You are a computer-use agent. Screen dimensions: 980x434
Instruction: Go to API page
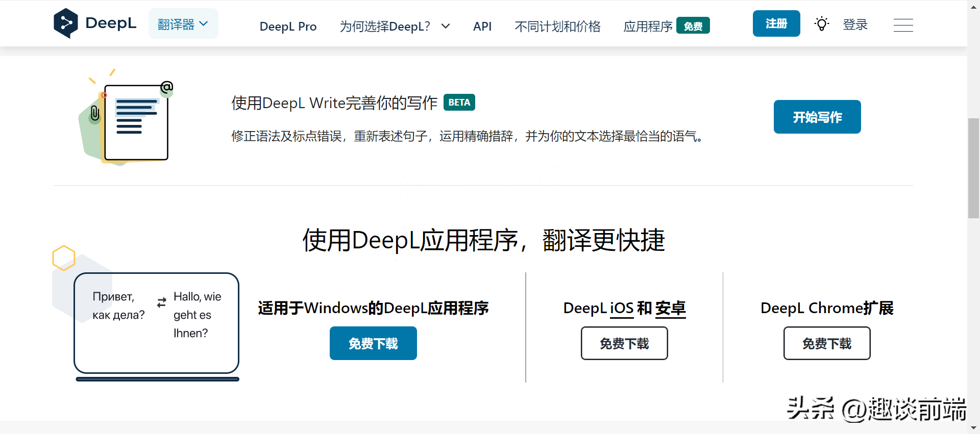point(482,27)
